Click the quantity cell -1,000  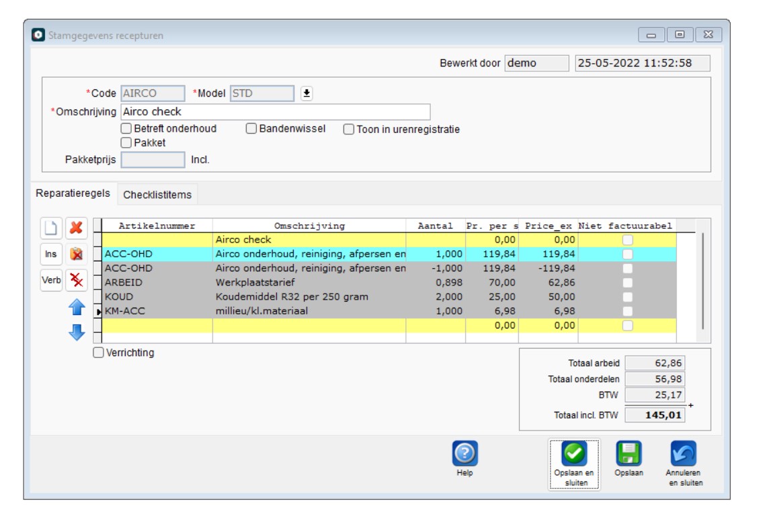click(436, 268)
